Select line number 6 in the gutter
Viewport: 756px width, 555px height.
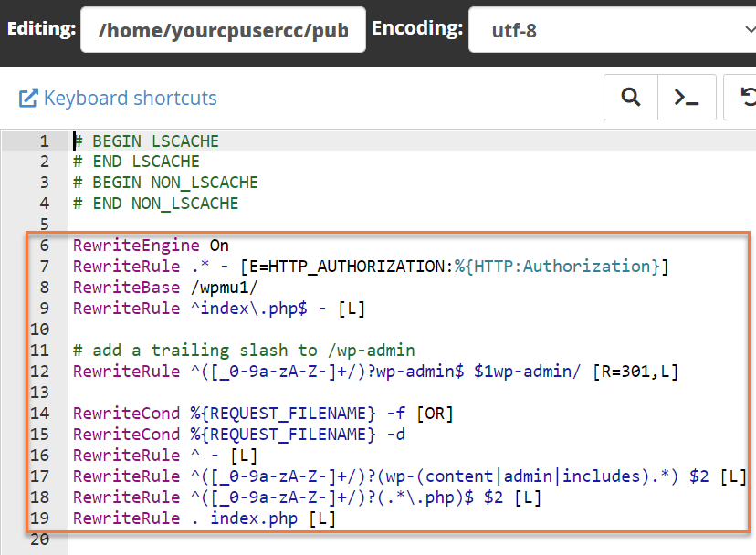click(44, 246)
